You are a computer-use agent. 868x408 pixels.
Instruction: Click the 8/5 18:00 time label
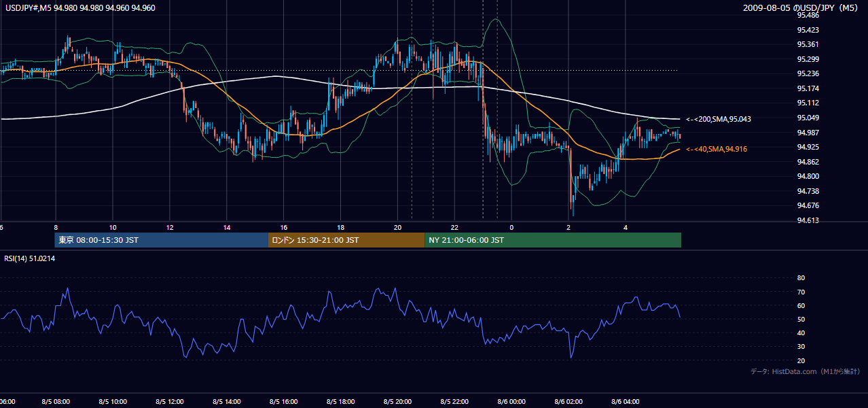click(341, 402)
